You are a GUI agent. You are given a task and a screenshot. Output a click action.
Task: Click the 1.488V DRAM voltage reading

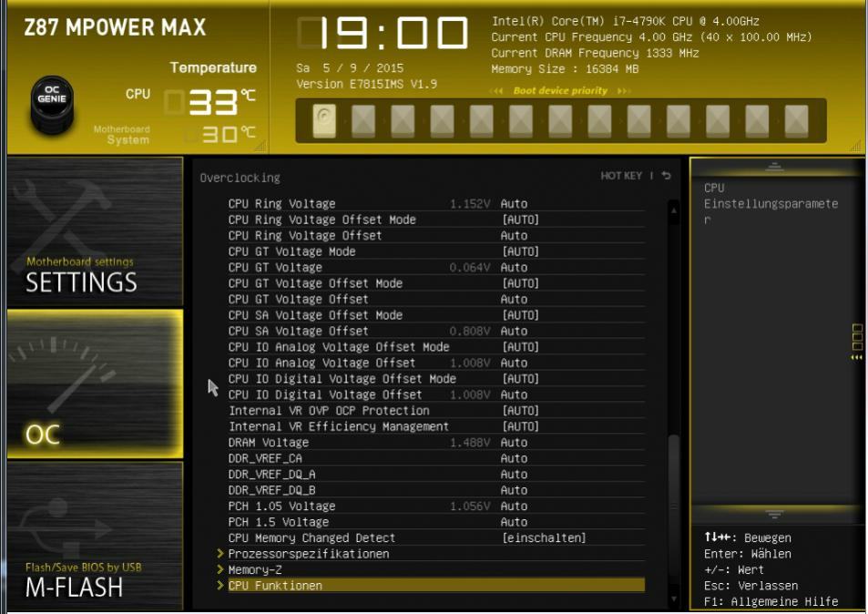(x=470, y=443)
